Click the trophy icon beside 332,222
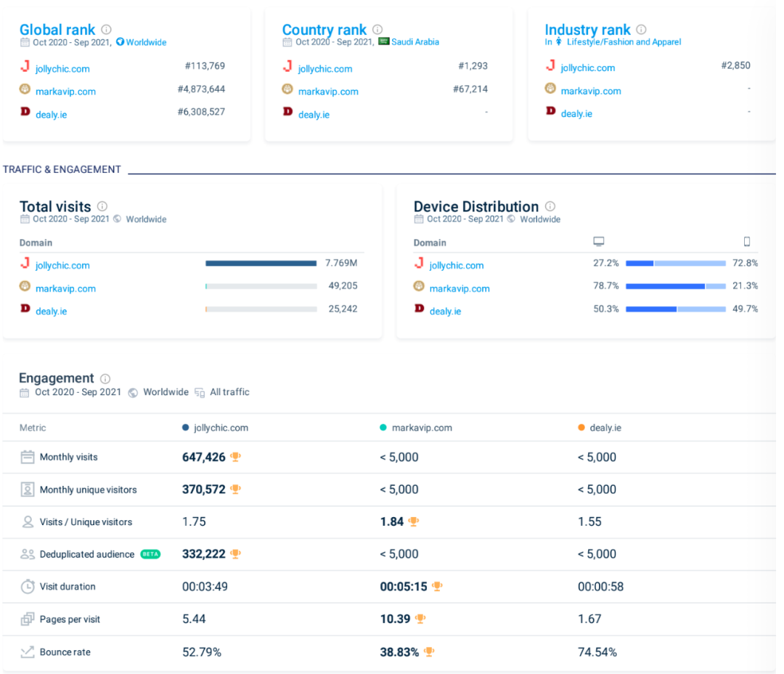The height and width of the screenshot is (674, 784). (235, 553)
